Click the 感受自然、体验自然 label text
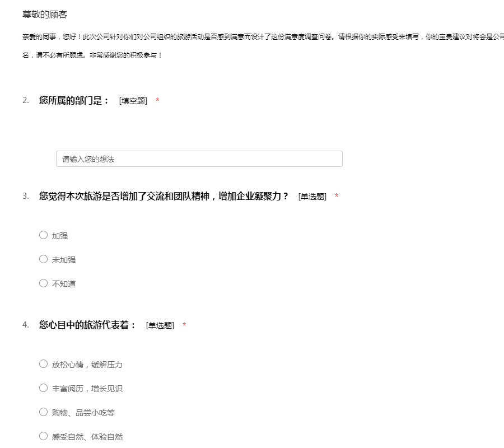The width and height of the screenshot is (504, 448). click(x=87, y=437)
